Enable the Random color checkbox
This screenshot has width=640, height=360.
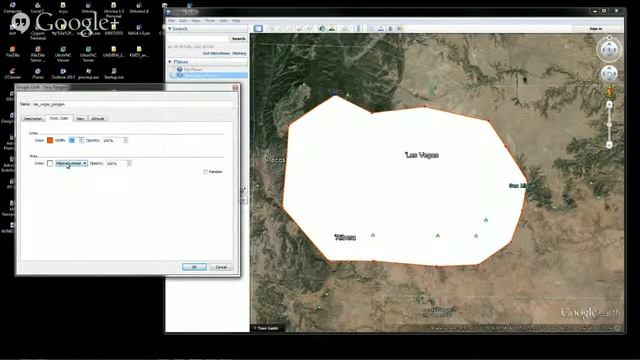[205, 172]
